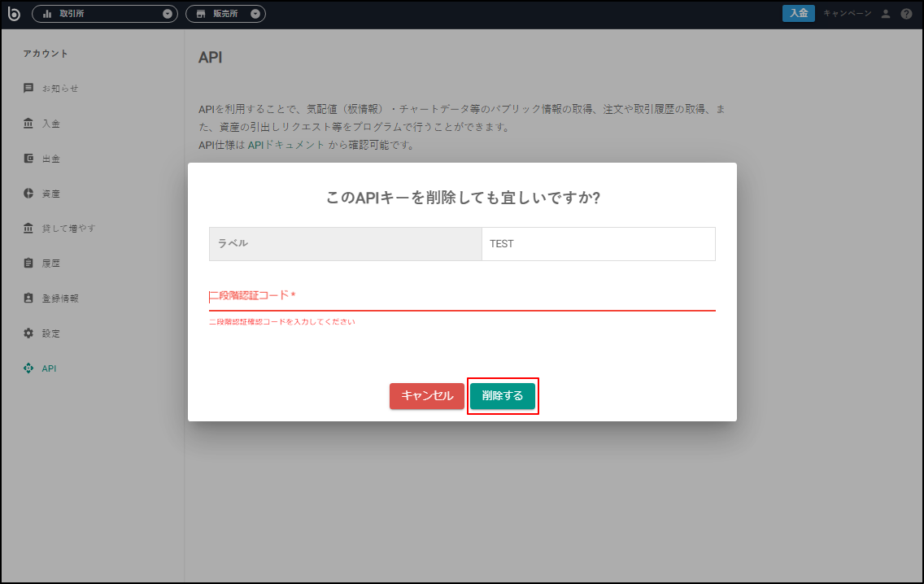Open お知らせ in the sidebar
Image resolution: width=924 pixels, height=584 pixels.
coord(60,89)
